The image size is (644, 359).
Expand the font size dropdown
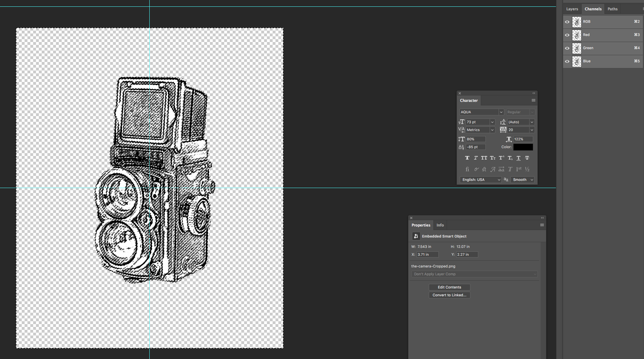tap(492, 122)
